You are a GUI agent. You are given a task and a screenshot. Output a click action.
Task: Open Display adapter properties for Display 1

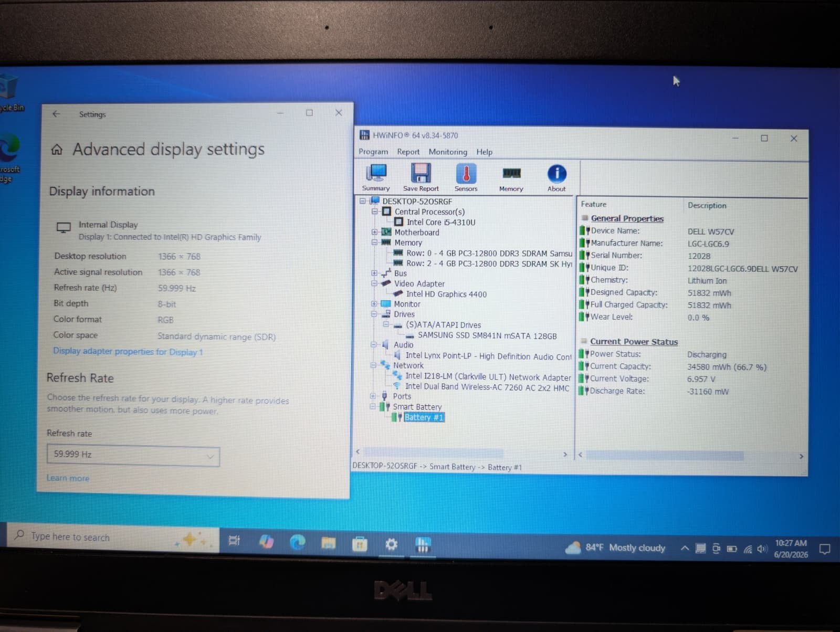(128, 351)
